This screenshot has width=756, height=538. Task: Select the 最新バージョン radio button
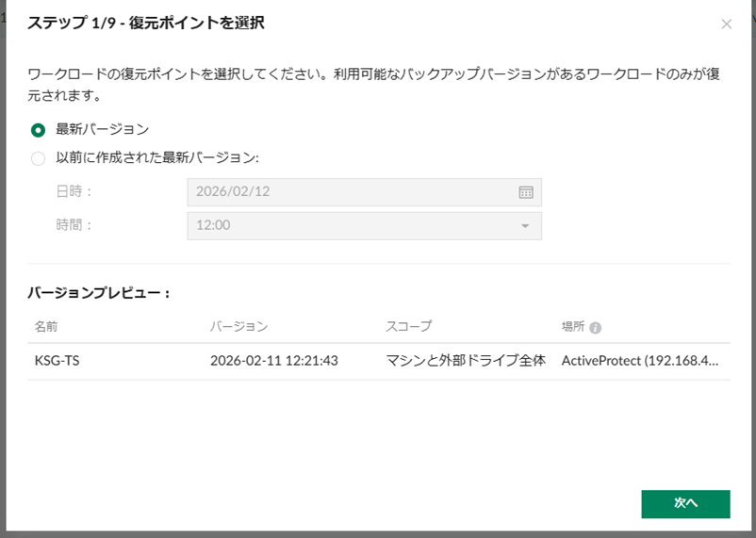point(38,130)
